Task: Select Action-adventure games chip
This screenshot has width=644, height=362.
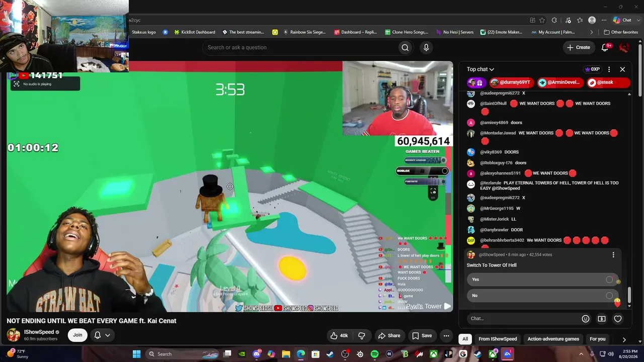Action: click(x=553, y=339)
